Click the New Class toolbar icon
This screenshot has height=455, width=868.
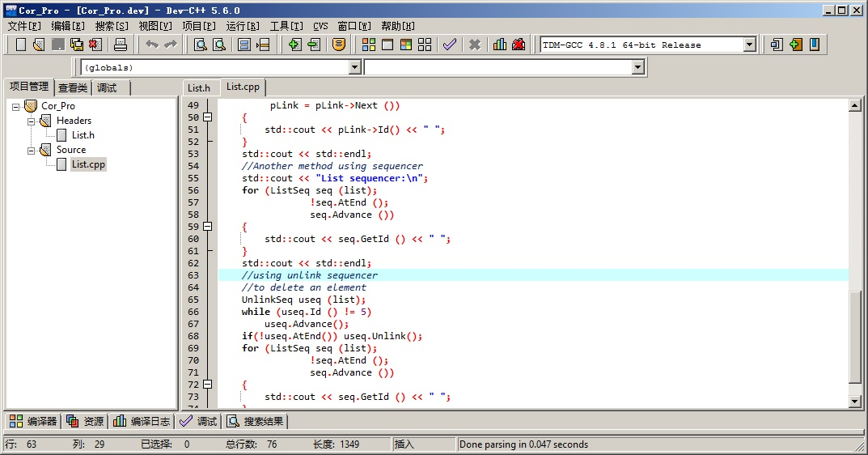(x=777, y=45)
